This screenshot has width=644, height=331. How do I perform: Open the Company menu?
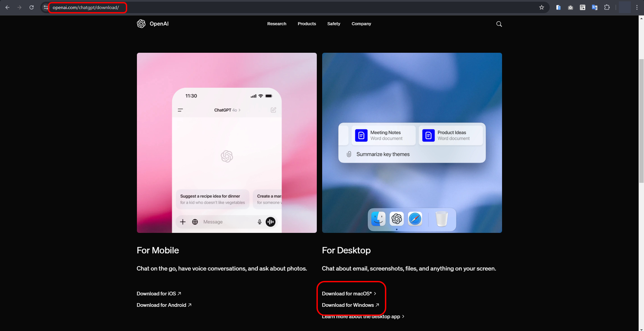tap(361, 24)
